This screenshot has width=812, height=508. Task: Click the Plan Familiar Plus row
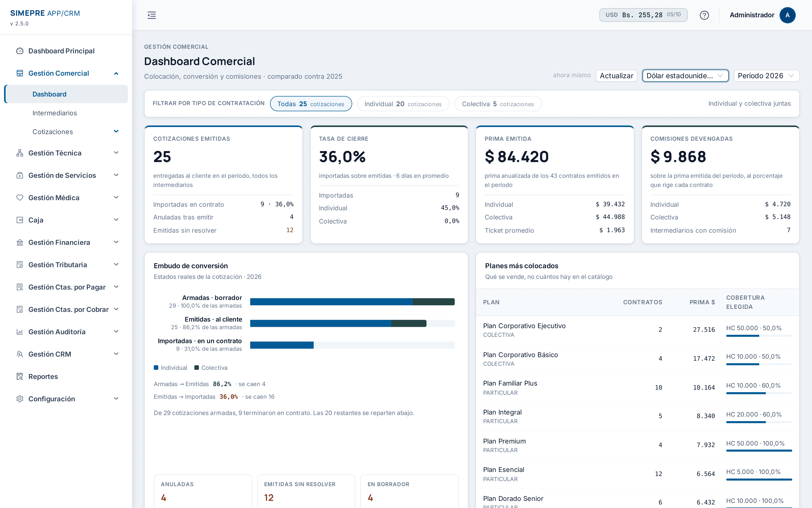click(x=637, y=388)
